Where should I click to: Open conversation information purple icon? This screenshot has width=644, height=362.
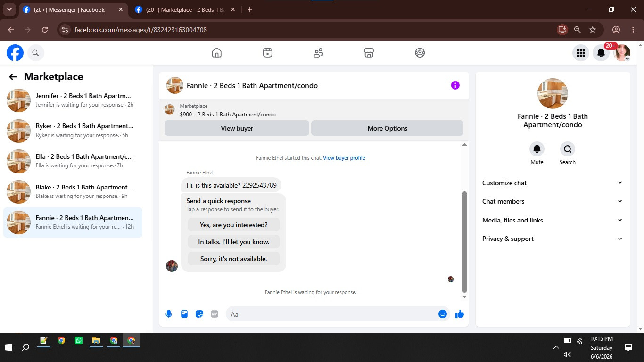(x=455, y=85)
